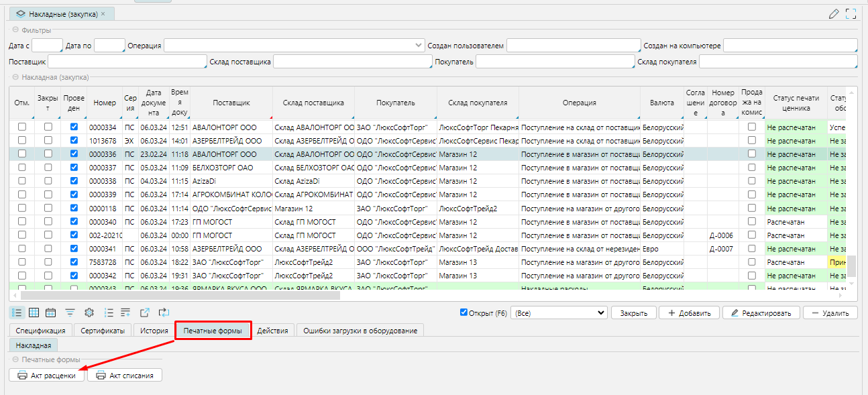Toggle fullscreen mode icon at top right

(x=851, y=13)
